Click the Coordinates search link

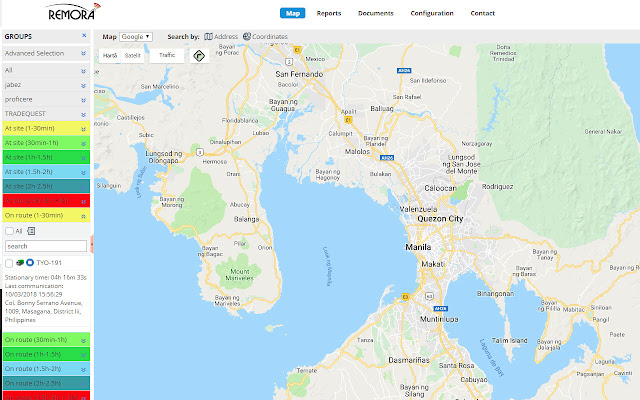coord(270,37)
